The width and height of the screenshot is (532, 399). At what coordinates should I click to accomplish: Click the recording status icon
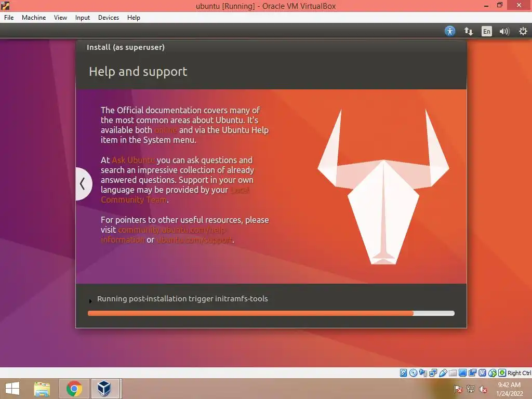tap(472, 373)
